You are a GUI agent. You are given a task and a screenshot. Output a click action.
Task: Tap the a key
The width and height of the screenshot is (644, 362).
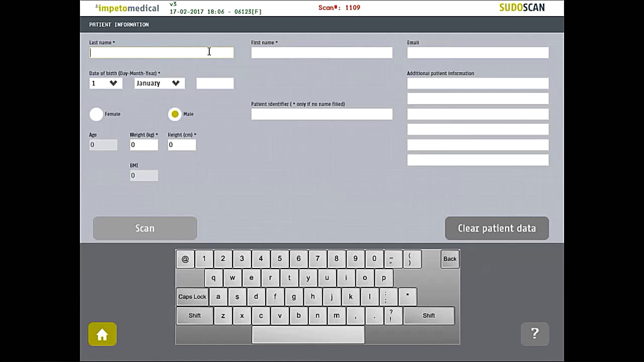[218, 297]
